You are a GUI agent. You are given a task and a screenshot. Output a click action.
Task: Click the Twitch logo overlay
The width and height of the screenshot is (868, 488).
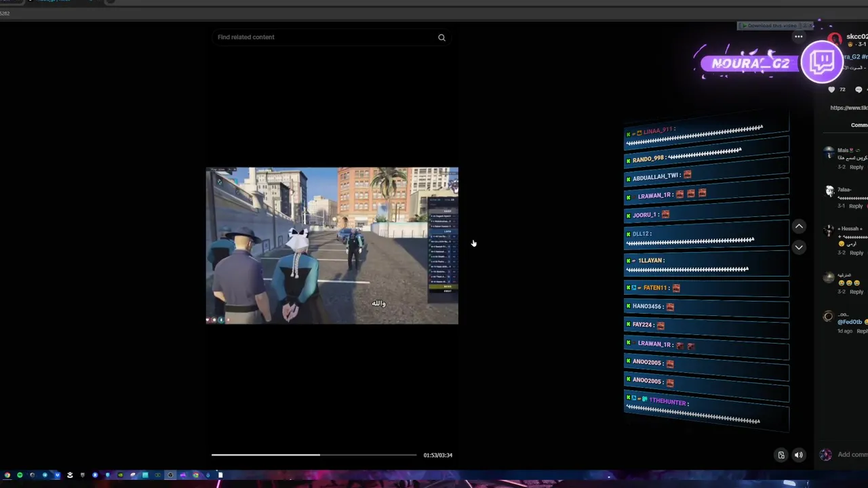[x=822, y=62]
